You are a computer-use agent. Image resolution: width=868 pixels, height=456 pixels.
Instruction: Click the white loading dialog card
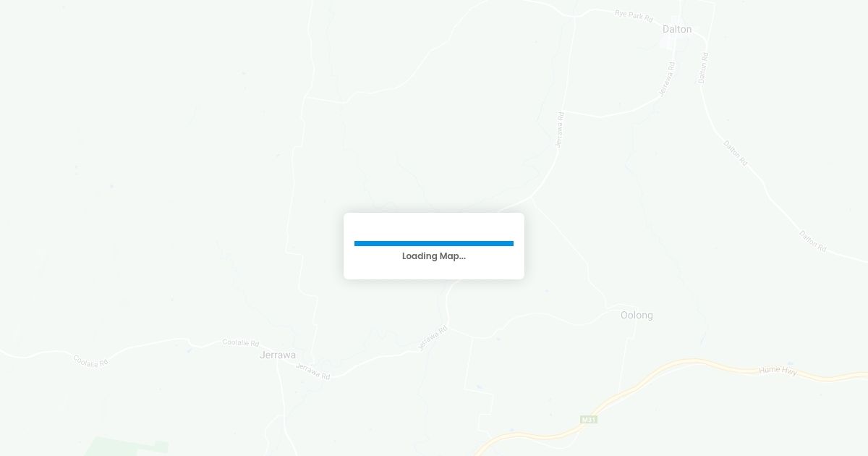pyautogui.click(x=434, y=246)
